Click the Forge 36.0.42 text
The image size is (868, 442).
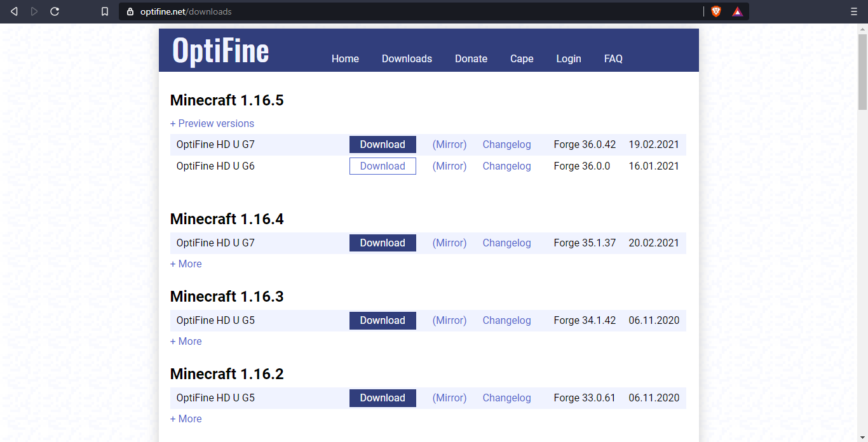pyautogui.click(x=585, y=144)
